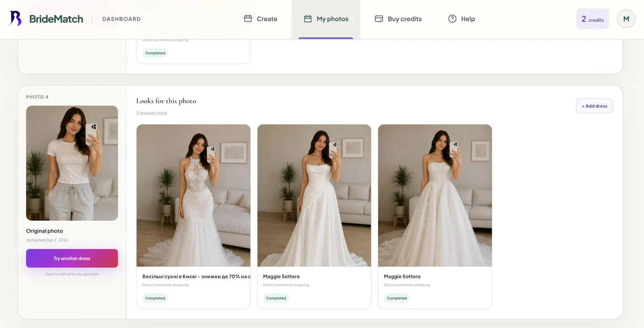Click the Uploaded Sep 2, 2026 text
This screenshot has width=644, height=328.
coord(47,240)
